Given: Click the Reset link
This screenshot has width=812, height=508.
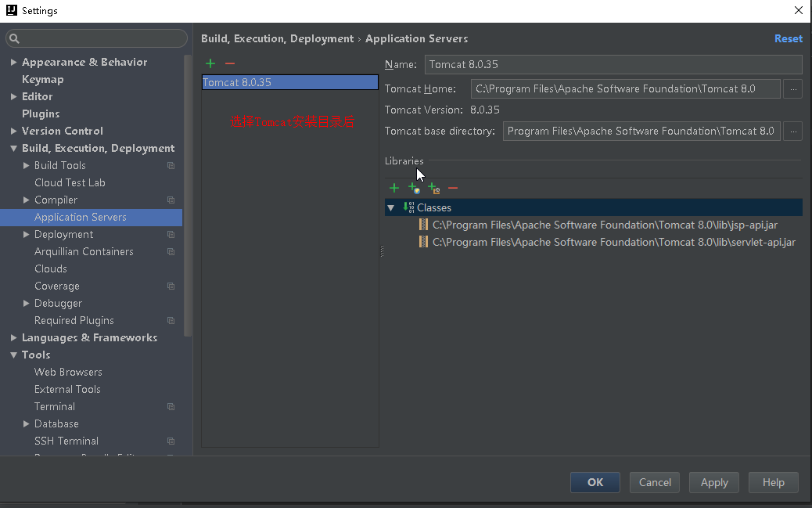Looking at the screenshot, I should [x=789, y=38].
